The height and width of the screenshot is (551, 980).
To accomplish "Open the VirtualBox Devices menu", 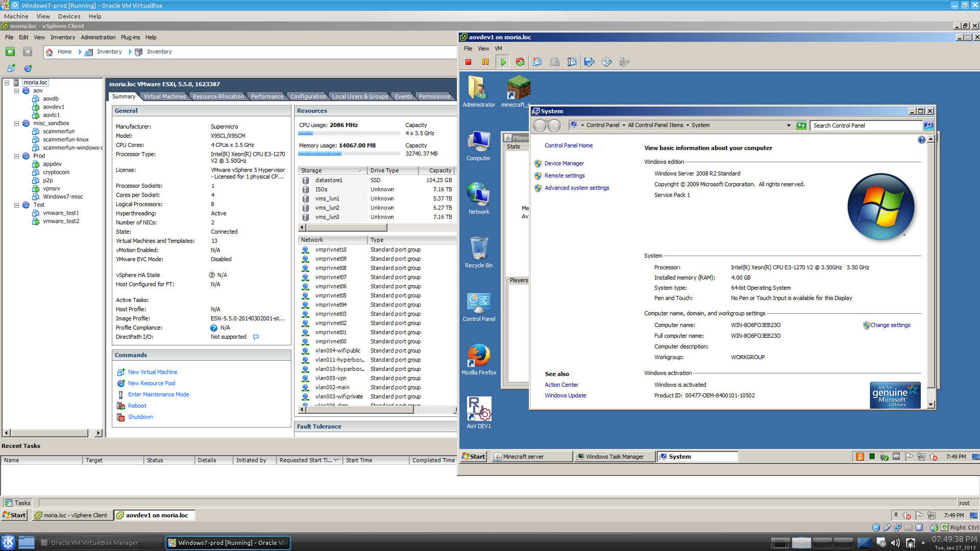I will (69, 16).
